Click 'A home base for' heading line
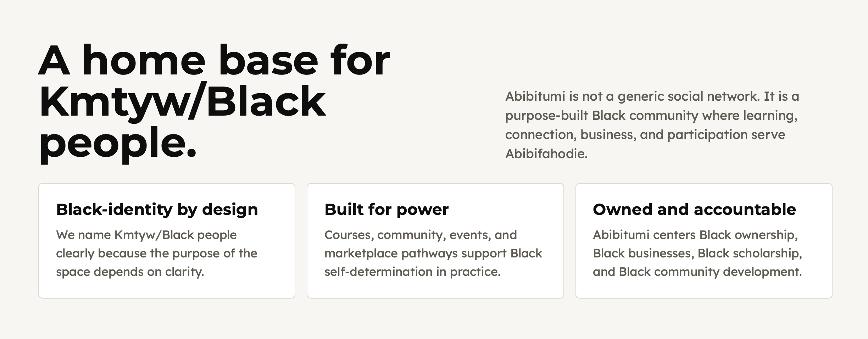 (214, 60)
